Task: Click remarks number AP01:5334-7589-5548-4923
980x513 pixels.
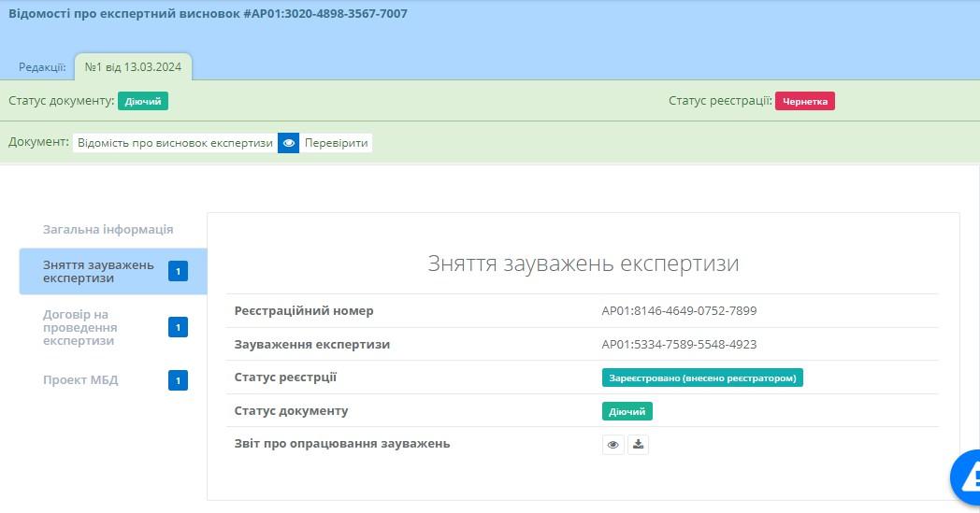Action: pos(679,345)
